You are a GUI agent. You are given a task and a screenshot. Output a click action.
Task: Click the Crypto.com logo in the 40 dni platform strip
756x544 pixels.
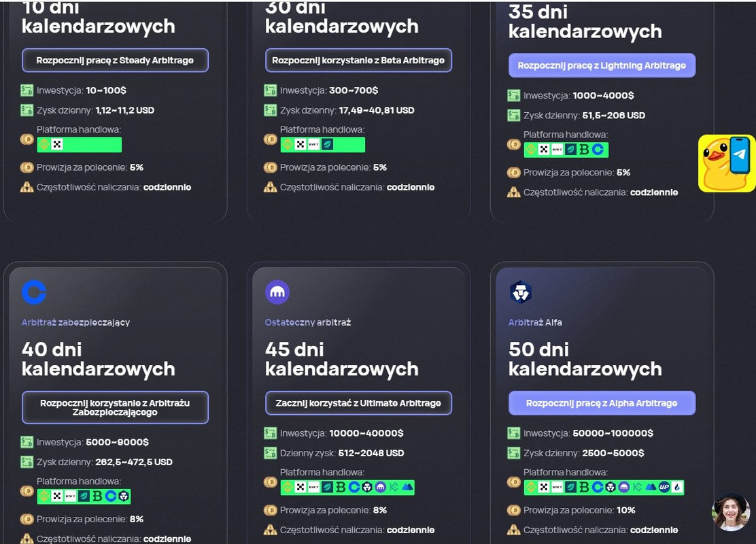pyautogui.click(x=124, y=496)
